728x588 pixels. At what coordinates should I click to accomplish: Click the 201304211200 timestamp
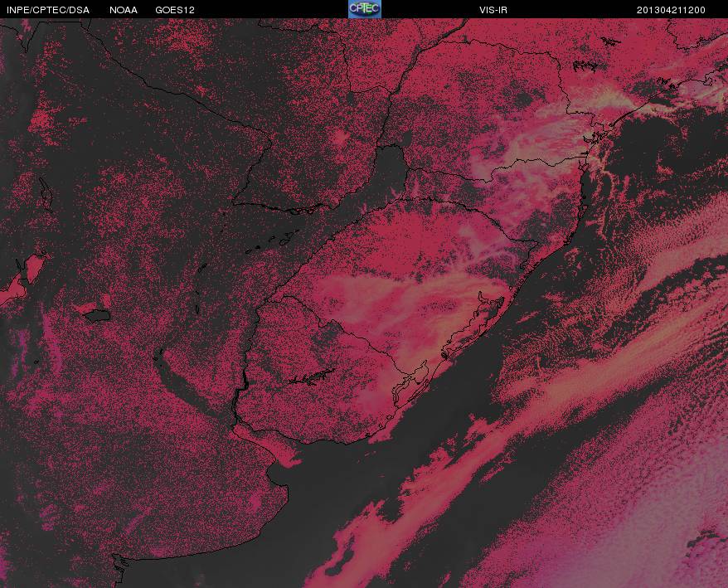coord(671,10)
